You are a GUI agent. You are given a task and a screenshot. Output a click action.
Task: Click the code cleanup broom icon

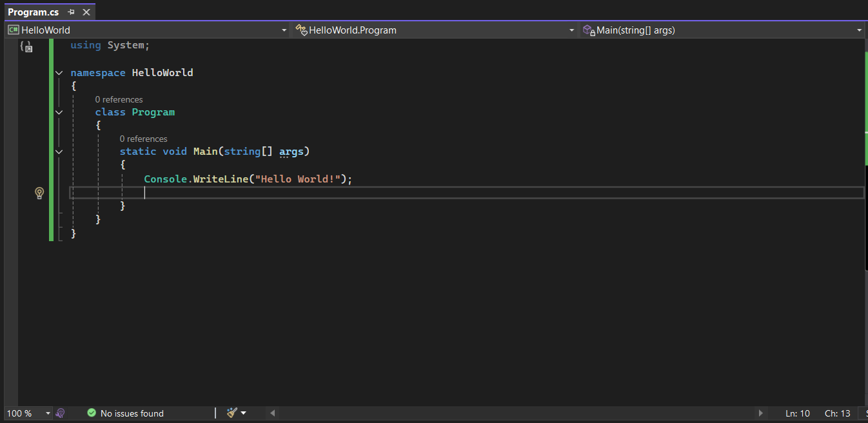(x=232, y=413)
